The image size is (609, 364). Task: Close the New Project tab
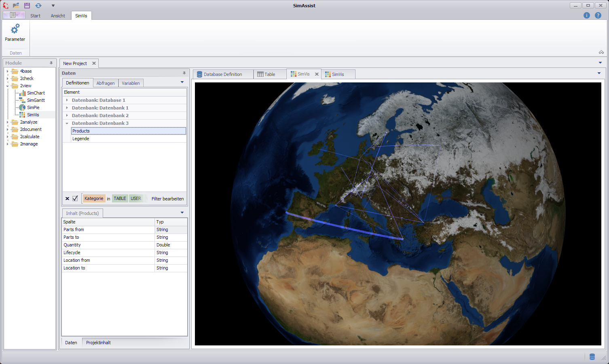(94, 63)
